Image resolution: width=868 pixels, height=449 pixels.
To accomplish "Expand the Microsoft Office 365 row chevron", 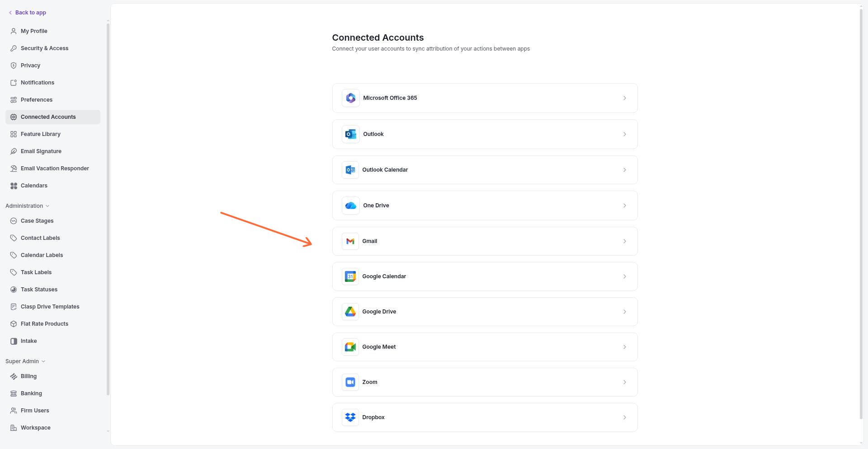I will (x=625, y=98).
